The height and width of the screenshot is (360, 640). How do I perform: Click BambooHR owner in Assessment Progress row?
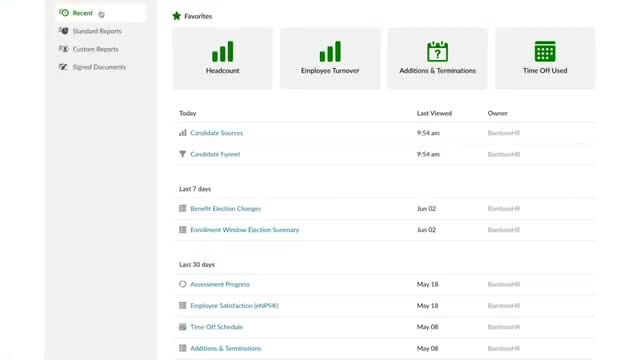pos(504,284)
